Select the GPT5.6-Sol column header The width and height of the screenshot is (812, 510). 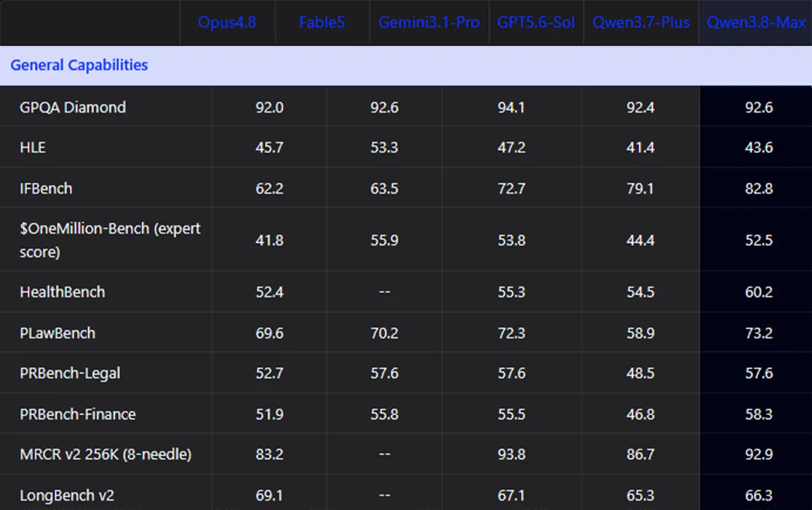(x=536, y=22)
